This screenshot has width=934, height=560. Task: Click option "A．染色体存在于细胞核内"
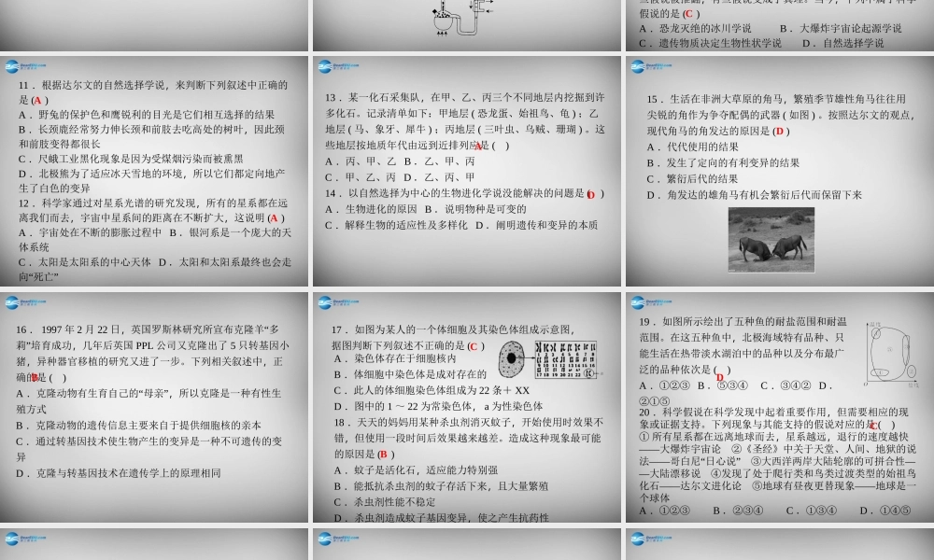395,358
